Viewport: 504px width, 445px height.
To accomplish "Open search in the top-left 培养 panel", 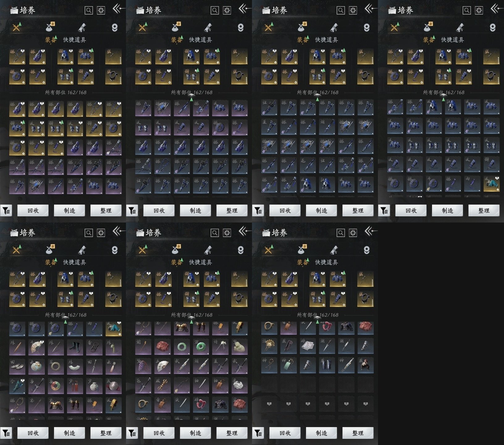I will tap(89, 11).
